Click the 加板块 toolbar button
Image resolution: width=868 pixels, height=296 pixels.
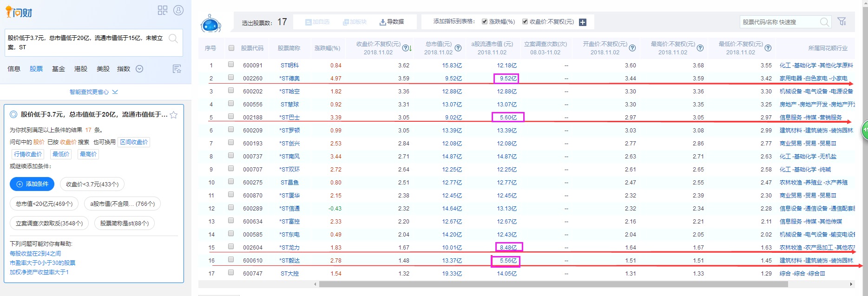click(355, 22)
